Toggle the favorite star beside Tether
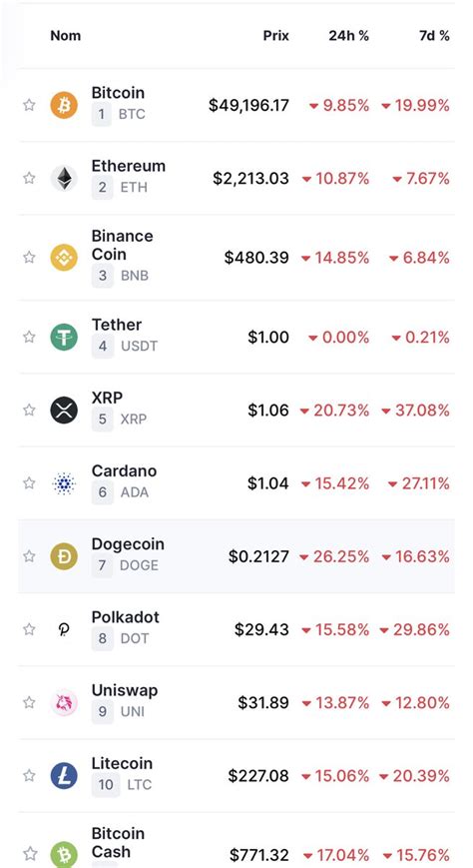Screen dimensions: 473x868 point(29,338)
